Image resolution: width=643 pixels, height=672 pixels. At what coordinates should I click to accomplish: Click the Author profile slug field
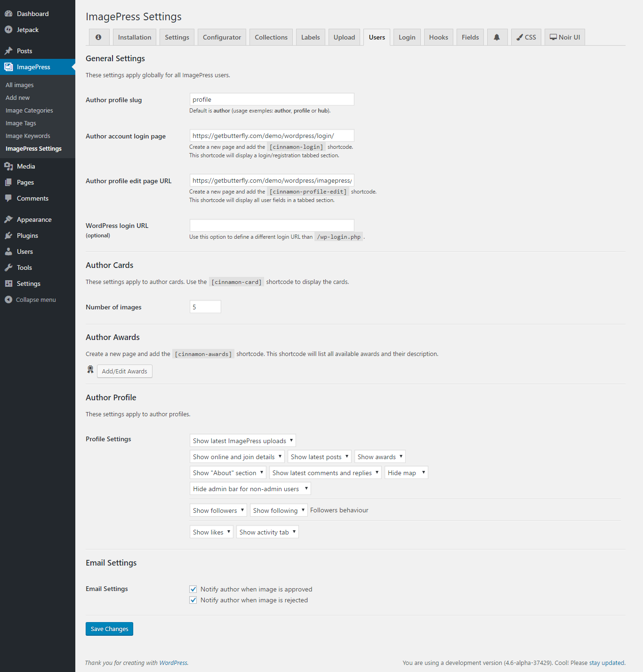[272, 99]
